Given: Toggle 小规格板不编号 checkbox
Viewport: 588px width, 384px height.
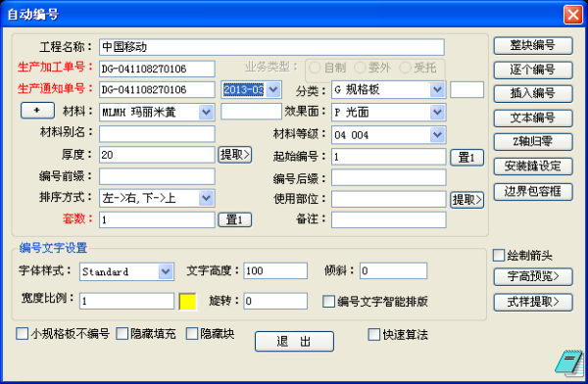Looking at the screenshot, I should [23, 333].
